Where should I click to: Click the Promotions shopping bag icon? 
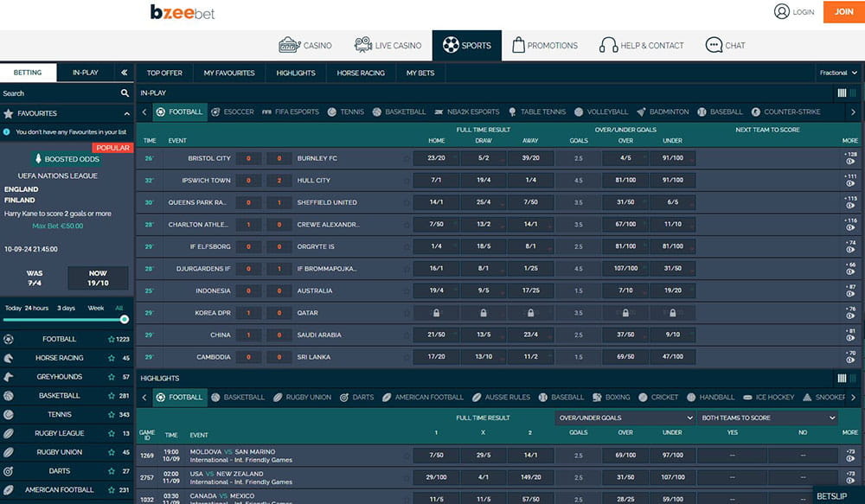518,45
